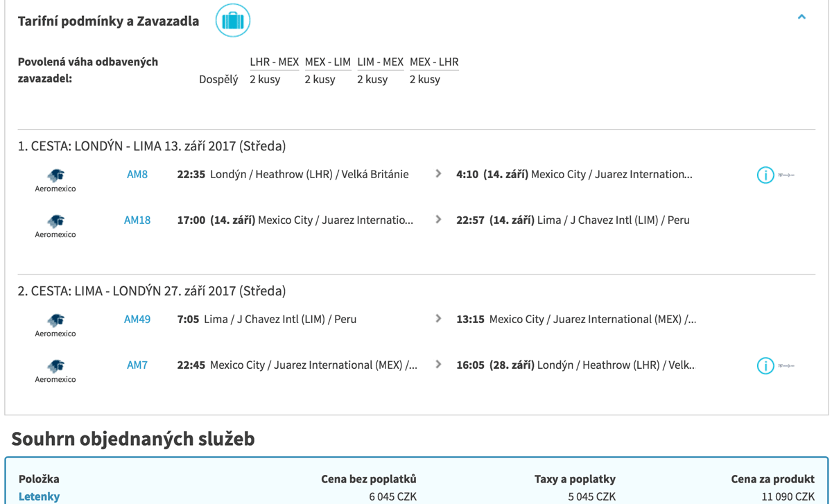Click Aeromexico logo beside flight AM18
This screenshot has width=832, height=504.
(55, 221)
